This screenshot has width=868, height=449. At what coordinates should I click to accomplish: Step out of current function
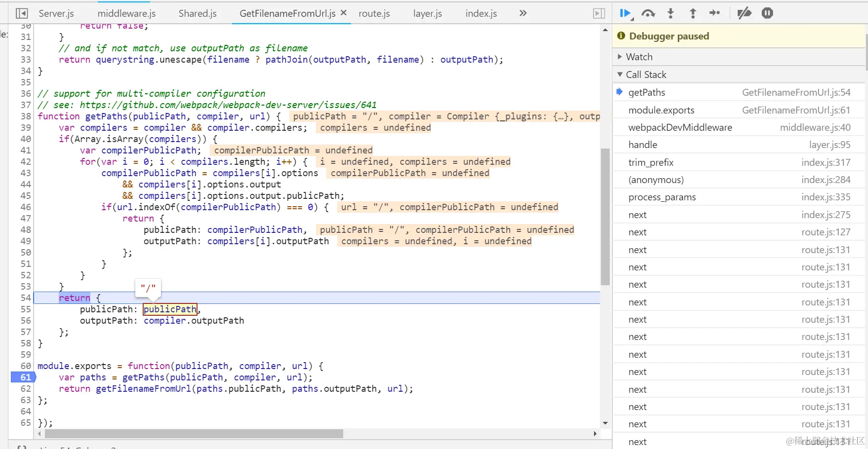[693, 13]
